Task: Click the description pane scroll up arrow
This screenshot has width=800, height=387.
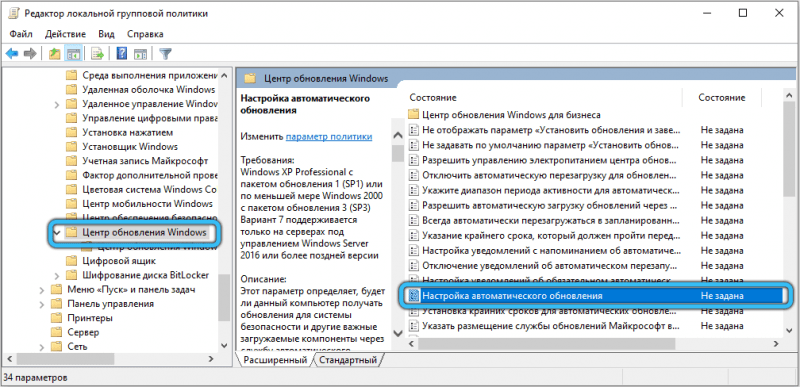Action: [x=397, y=136]
